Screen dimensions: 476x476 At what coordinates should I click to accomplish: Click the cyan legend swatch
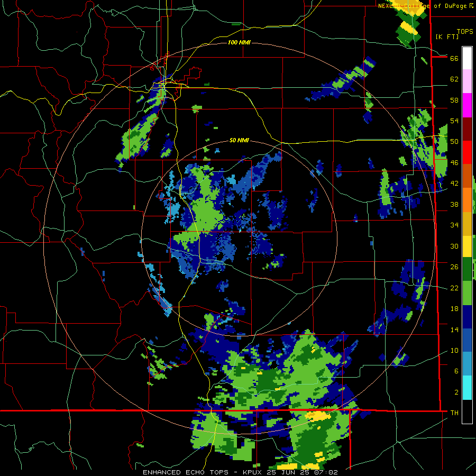click(467, 388)
